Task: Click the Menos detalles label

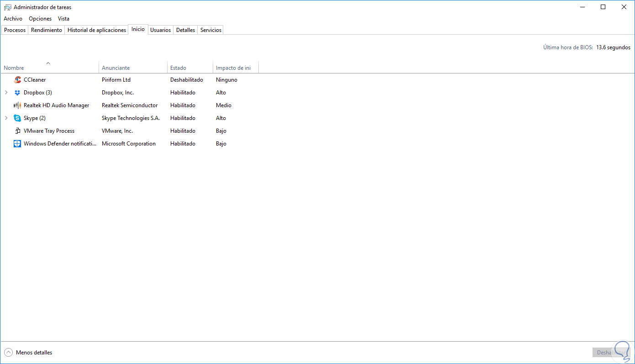Action: pos(34,353)
